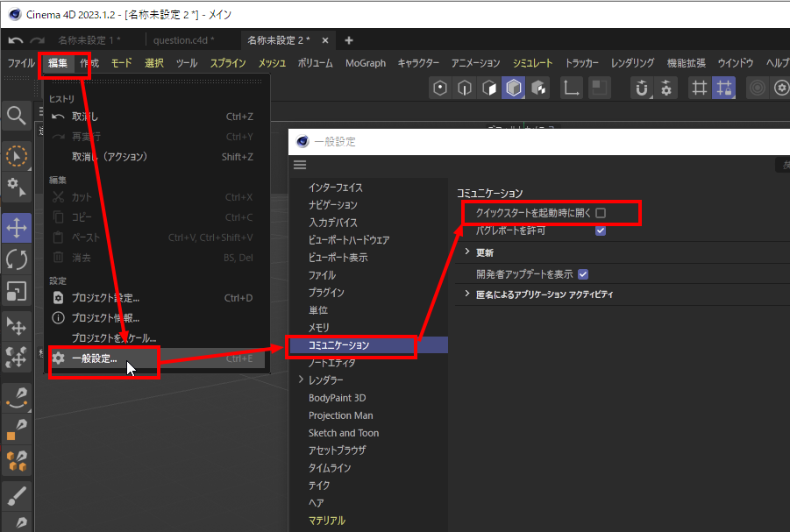Click the Workplane grid icon
The image size is (790, 532).
tap(700, 89)
